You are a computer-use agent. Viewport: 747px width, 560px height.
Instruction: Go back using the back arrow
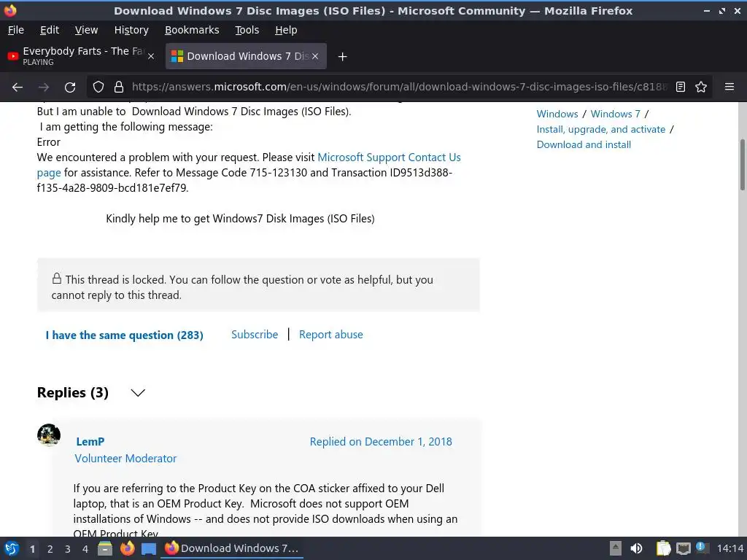point(18,87)
